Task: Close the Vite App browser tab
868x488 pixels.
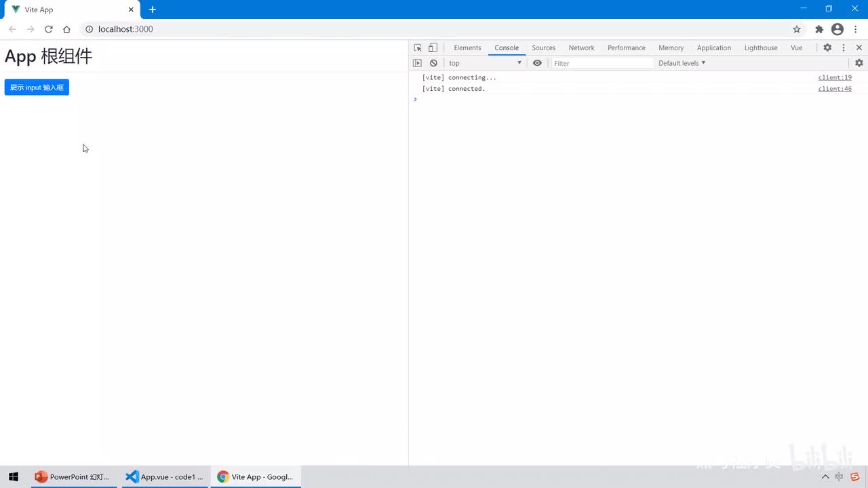Action: pyautogui.click(x=131, y=9)
